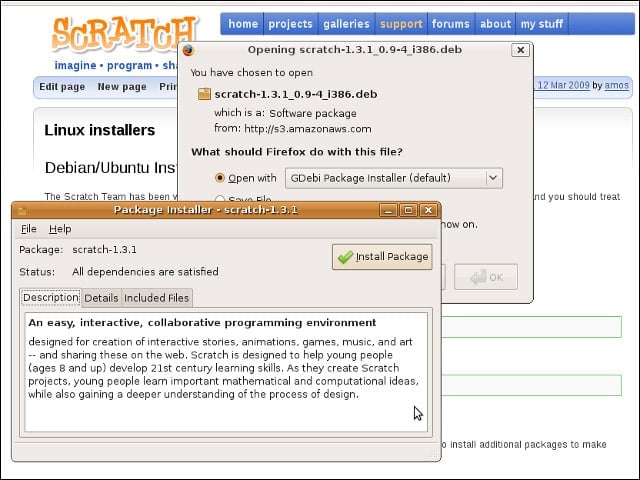Minimize the Package Installer window
This screenshot has width=640, height=480.
[x=389, y=210]
